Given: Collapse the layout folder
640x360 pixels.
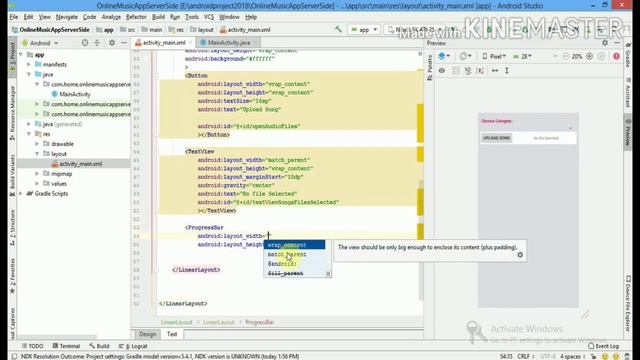Looking at the screenshot, I should 37,154.
